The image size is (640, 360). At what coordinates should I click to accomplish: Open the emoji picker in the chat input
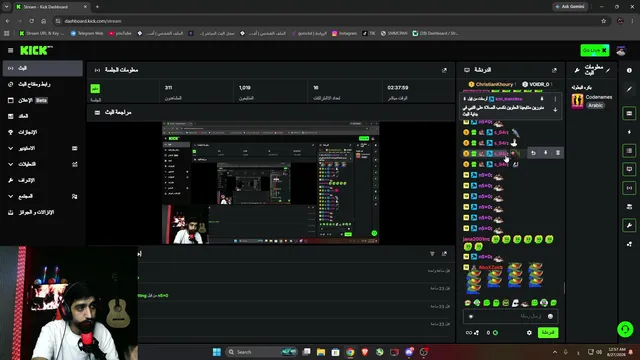click(x=550, y=316)
